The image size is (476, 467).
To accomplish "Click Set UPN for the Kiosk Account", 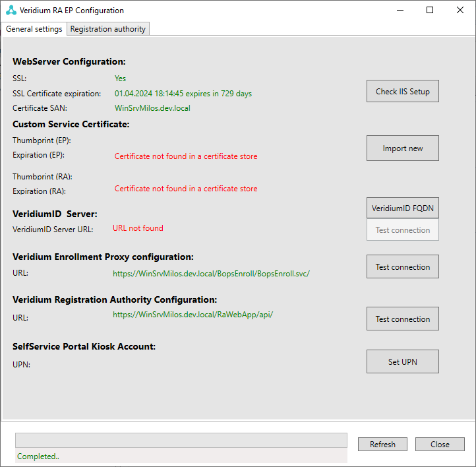I will click(402, 362).
